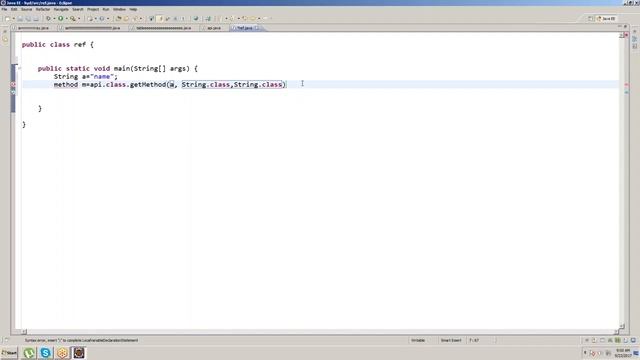The width and height of the screenshot is (640, 360).
Task: Open the Navigate menu
Action: [61, 9]
